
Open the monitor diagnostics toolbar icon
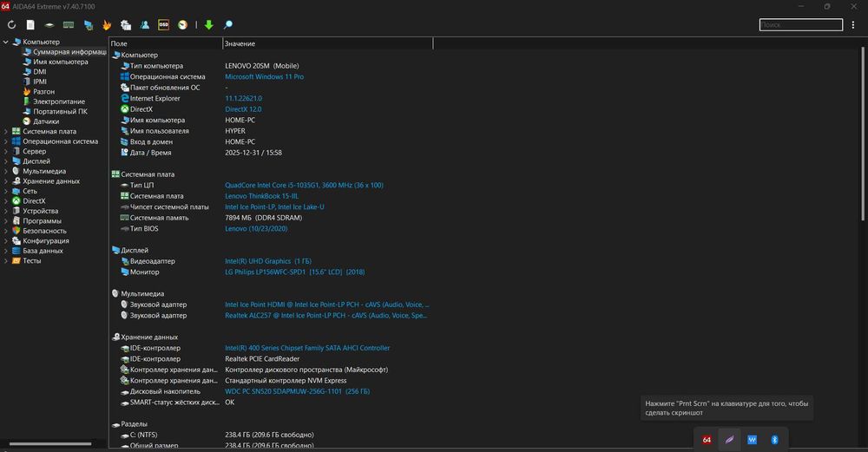coord(88,25)
